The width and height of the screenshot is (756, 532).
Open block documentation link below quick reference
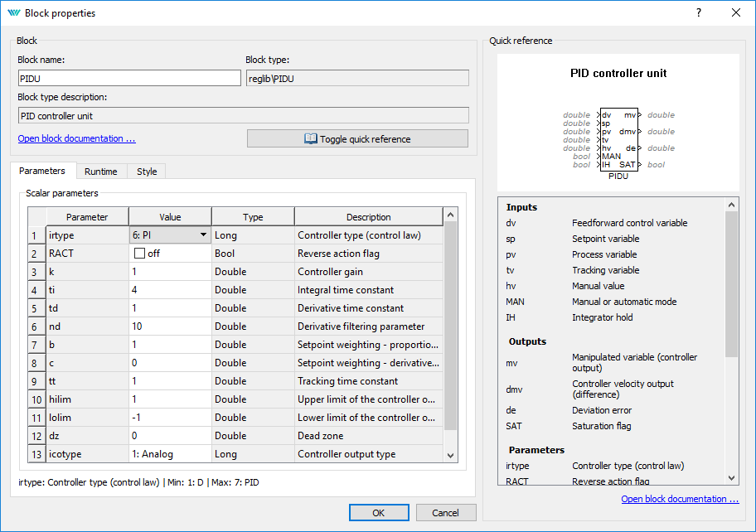click(x=680, y=499)
